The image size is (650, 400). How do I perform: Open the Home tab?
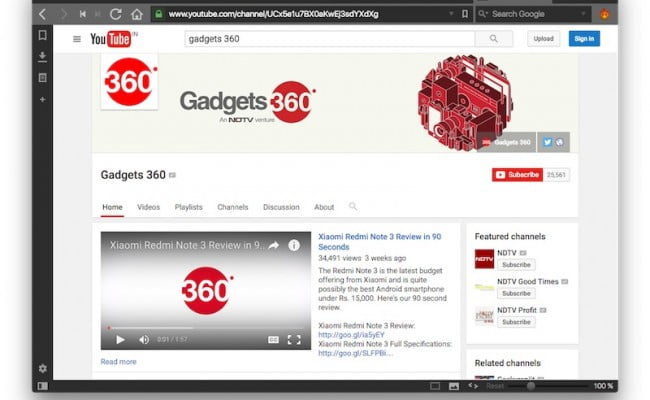point(112,207)
